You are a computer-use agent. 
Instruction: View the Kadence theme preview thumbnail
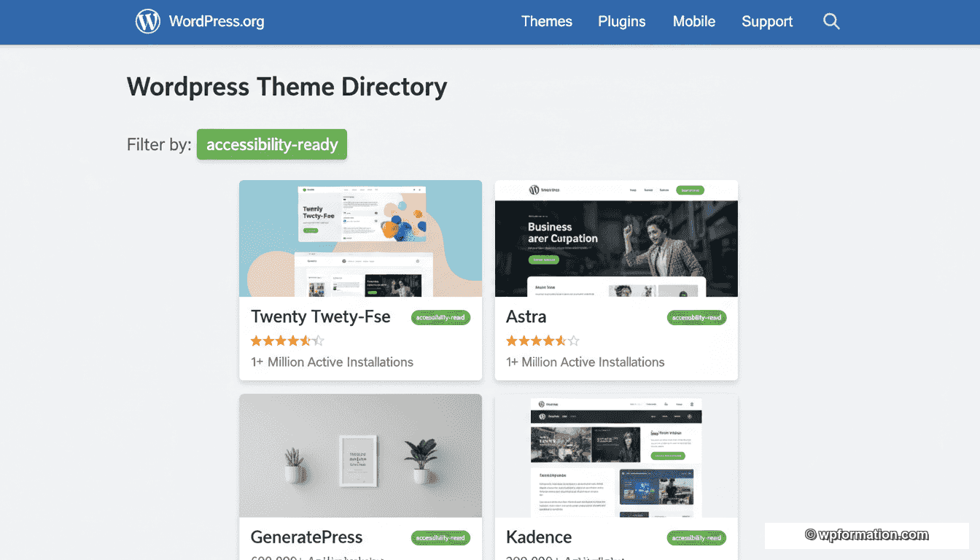[616, 456]
